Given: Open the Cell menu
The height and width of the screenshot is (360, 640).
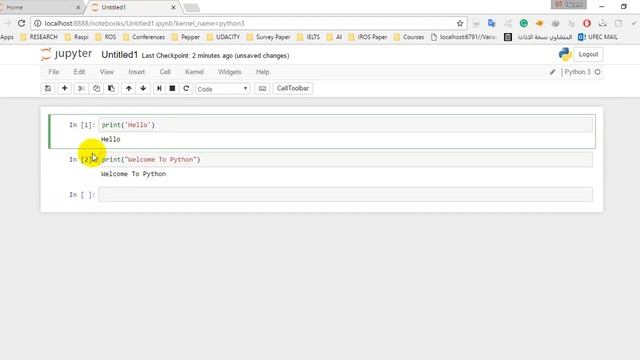Looking at the screenshot, I should [x=165, y=72].
